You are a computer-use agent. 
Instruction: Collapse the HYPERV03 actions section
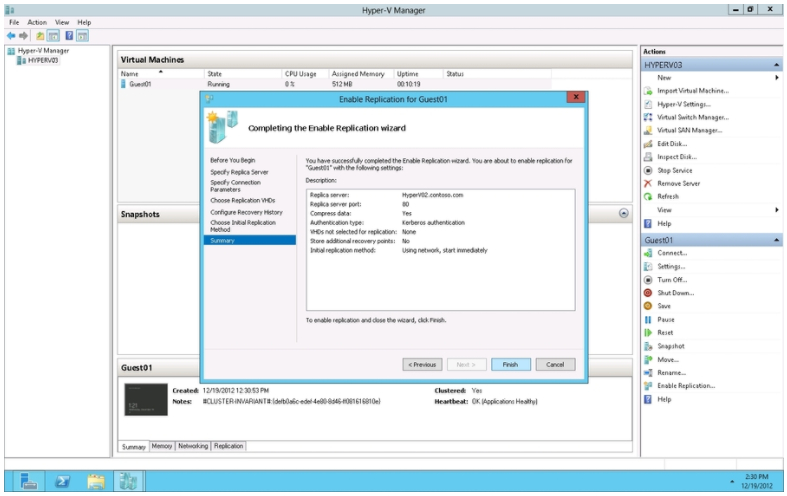coord(776,65)
